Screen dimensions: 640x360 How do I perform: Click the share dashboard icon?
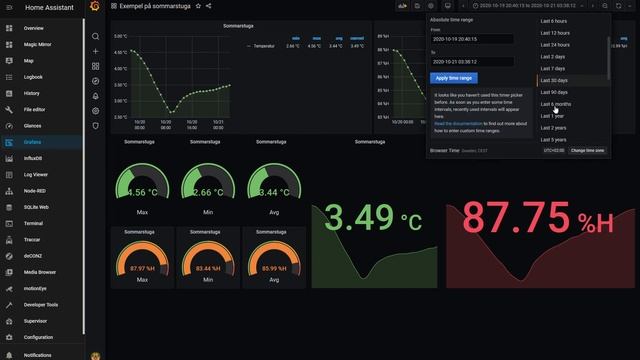[209, 6]
